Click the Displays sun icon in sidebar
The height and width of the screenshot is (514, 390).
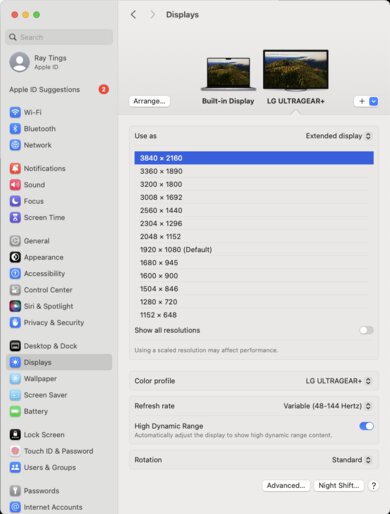[x=15, y=362]
